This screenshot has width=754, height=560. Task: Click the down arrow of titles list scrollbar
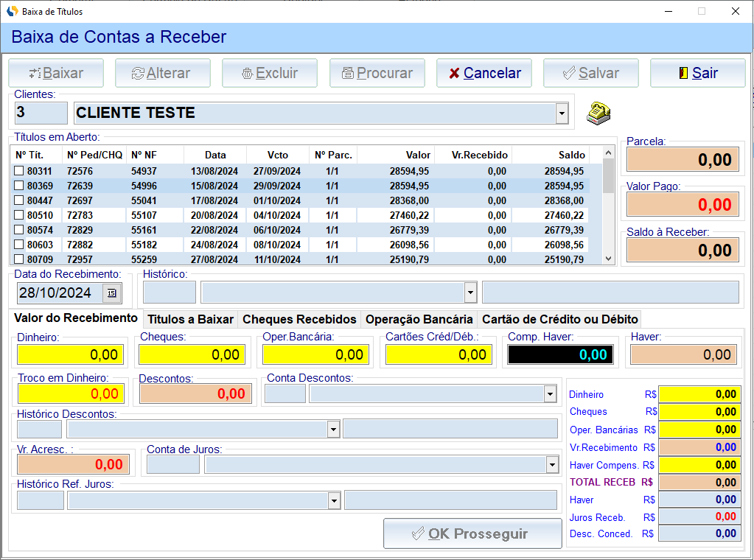(x=608, y=259)
